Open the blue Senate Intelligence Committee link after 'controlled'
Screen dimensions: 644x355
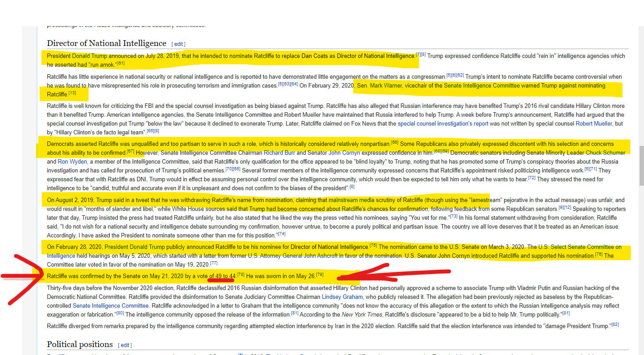(111, 306)
